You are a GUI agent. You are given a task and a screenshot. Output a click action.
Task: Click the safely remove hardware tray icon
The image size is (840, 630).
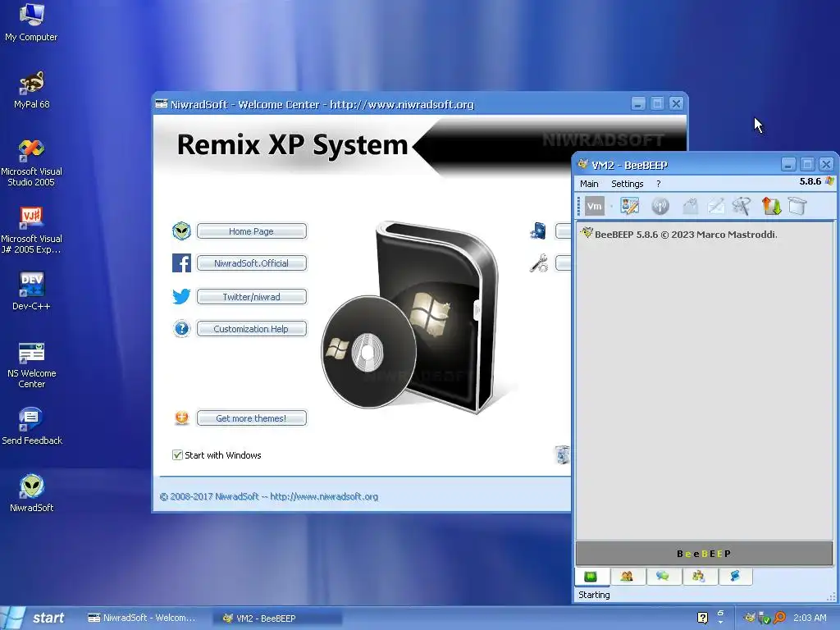click(x=765, y=619)
